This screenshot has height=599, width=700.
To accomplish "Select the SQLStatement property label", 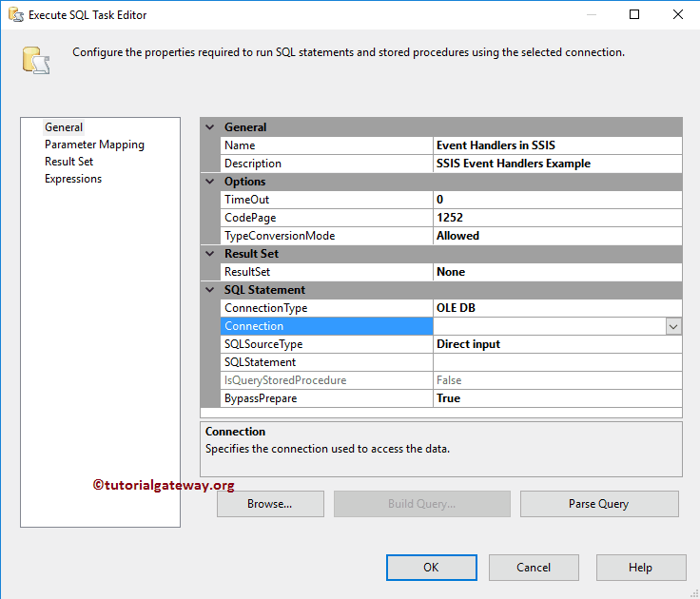I will 326,362.
